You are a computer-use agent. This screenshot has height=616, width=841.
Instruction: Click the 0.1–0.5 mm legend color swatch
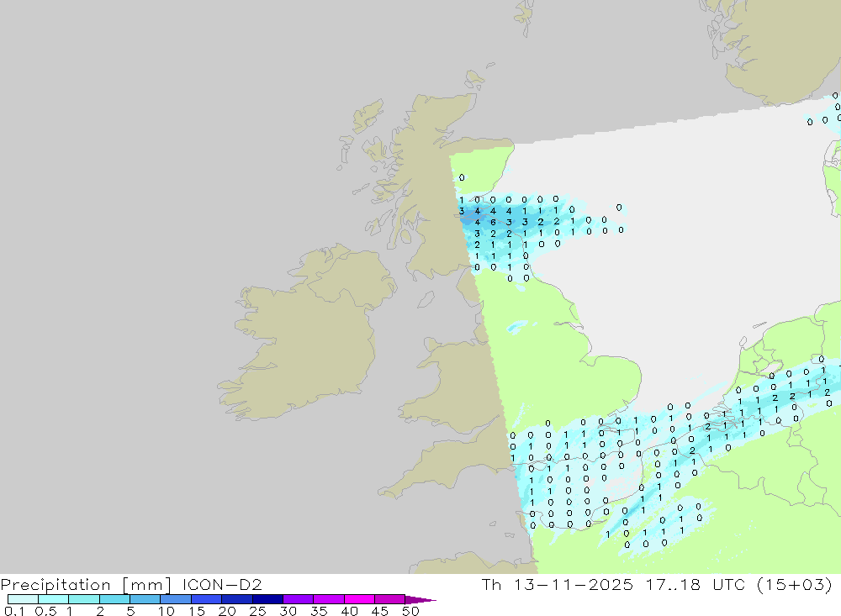tap(23, 599)
